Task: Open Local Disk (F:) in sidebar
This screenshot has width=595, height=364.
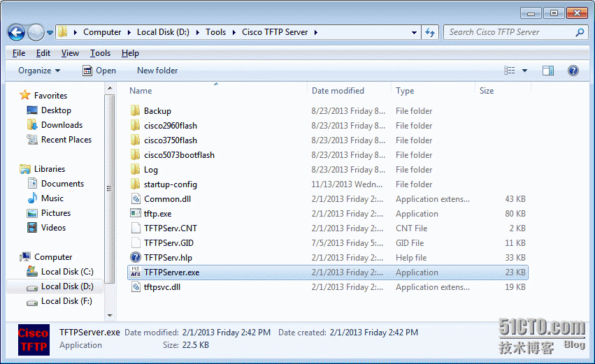Action: pos(66,301)
